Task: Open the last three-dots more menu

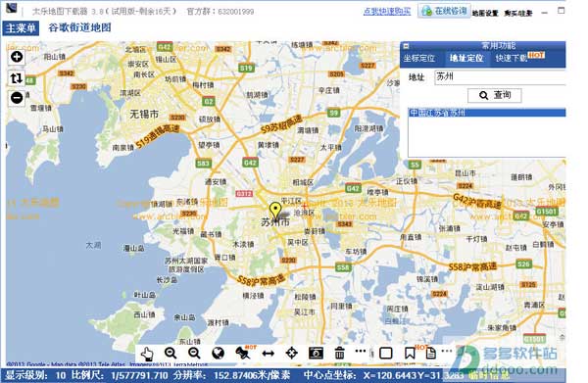Action: (447, 351)
